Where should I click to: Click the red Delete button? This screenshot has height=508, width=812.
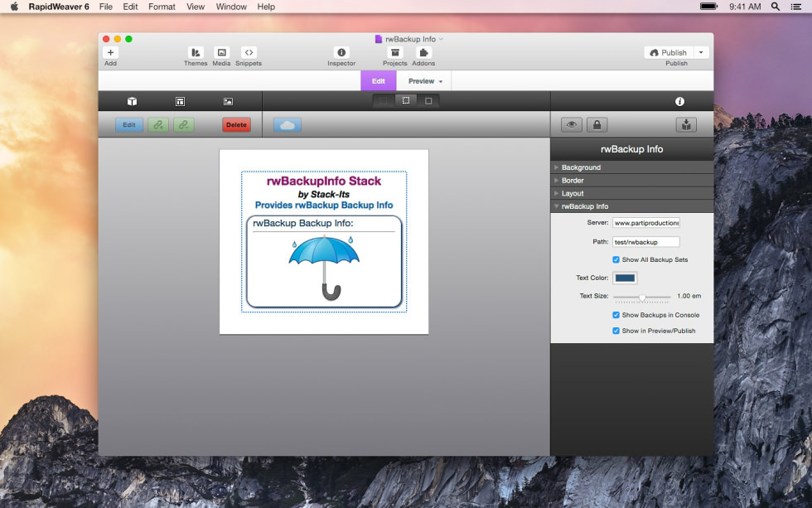click(236, 125)
